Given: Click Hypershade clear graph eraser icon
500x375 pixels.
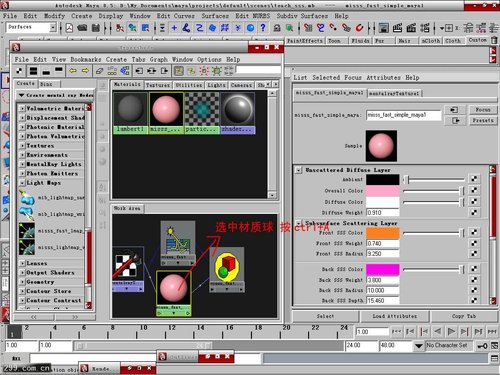Looking at the screenshot, I should pyautogui.click(x=99, y=71).
